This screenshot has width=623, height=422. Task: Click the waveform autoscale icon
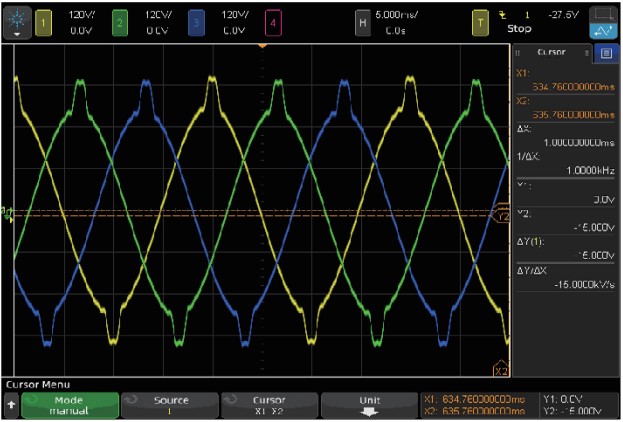tap(603, 30)
